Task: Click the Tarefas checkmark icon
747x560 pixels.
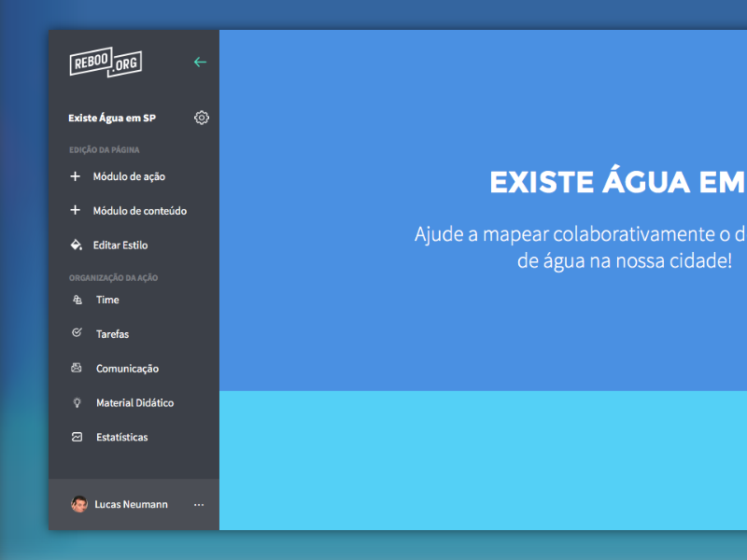Action: 76,333
